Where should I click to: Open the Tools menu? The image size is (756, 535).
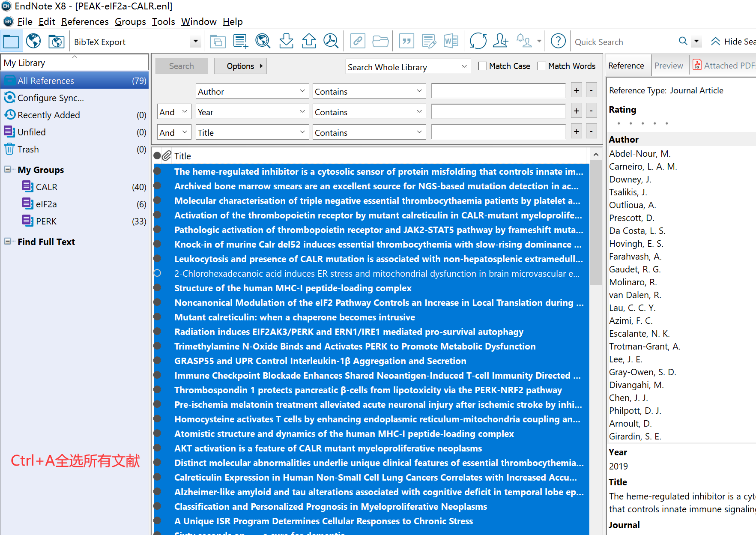(x=164, y=21)
